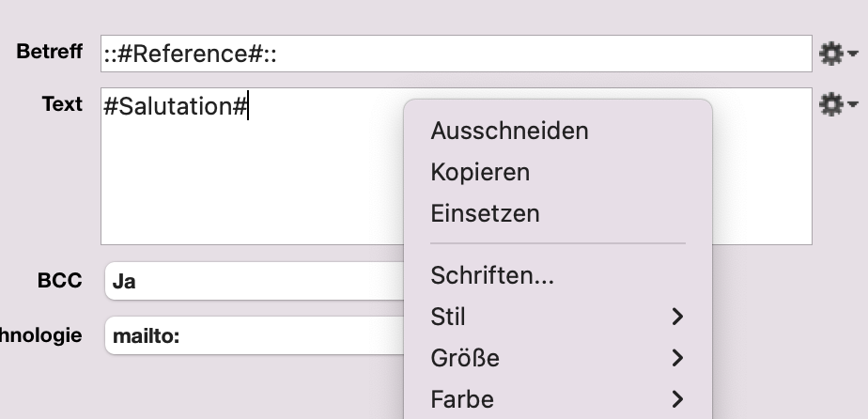Open the gear icon next to Betreff

tap(831, 54)
